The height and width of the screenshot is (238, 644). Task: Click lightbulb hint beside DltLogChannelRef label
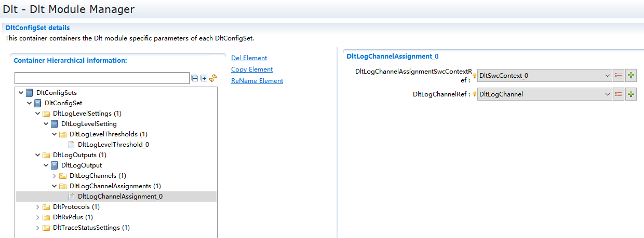click(x=474, y=94)
